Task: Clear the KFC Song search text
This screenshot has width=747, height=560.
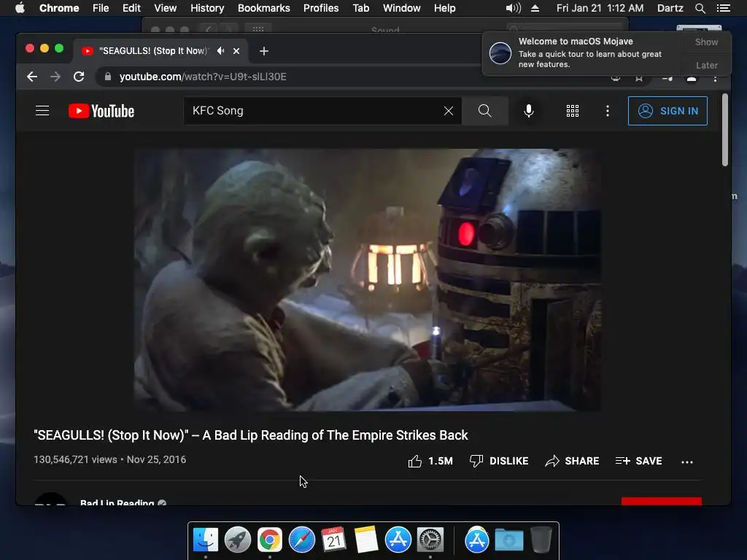Action: pyautogui.click(x=449, y=111)
